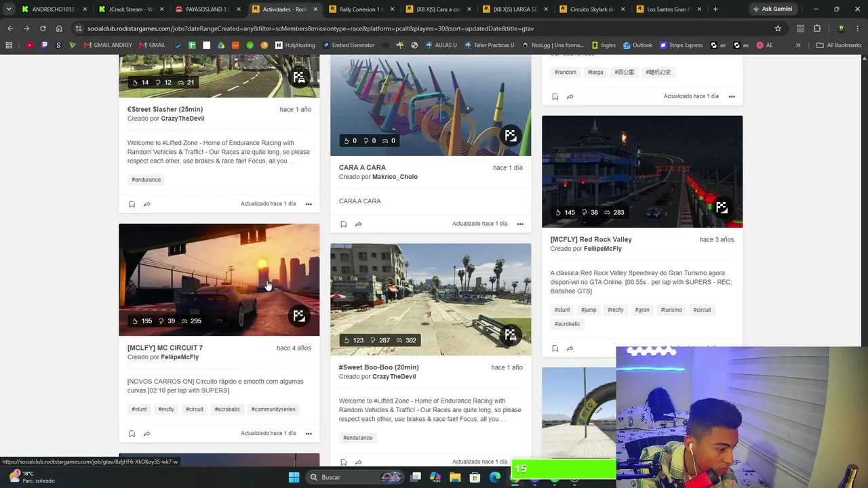
Task: Share the job tagged #random and #larga
Action: coord(570,97)
